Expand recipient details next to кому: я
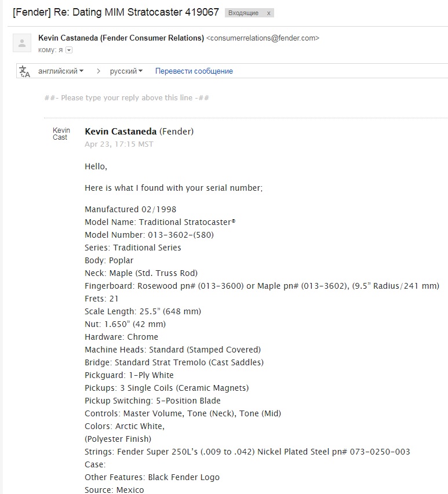The width and height of the screenshot is (448, 494). click(69, 50)
